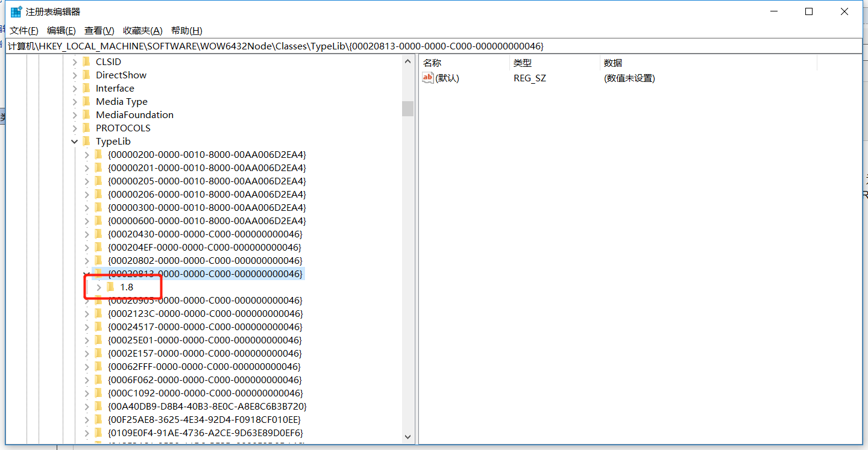Click the CLSID folder icon

coord(86,61)
